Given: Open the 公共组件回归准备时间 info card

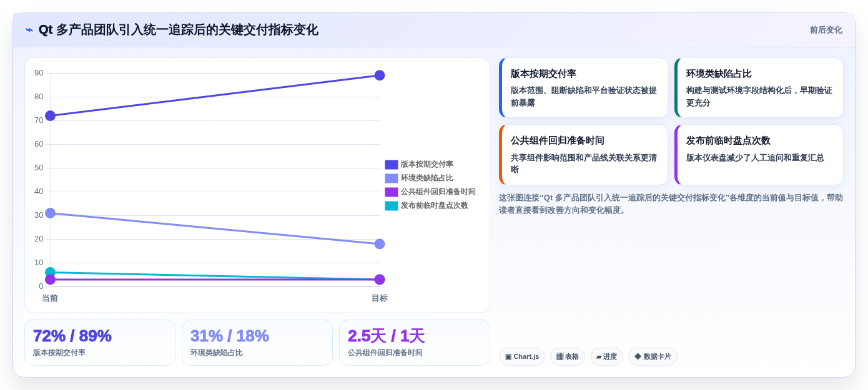Looking at the screenshot, I should tap(583, 155).
